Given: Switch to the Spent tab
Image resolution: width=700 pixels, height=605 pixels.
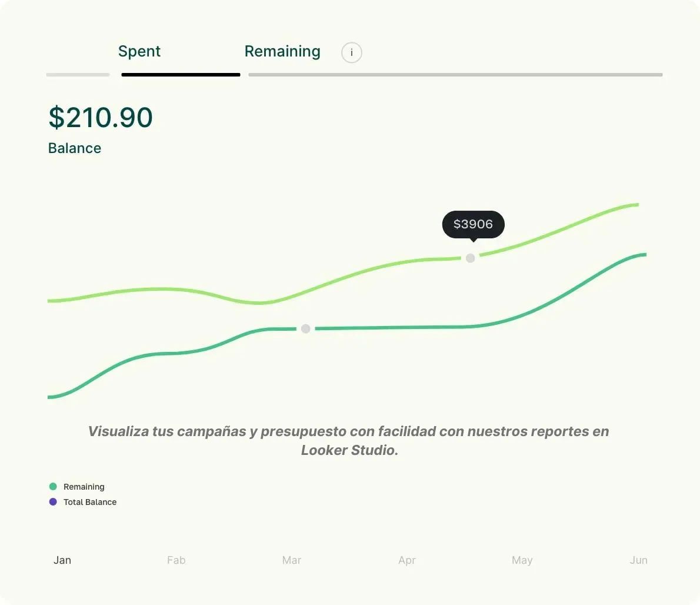Looking at the screenshot, I should [x=139, y=52].
